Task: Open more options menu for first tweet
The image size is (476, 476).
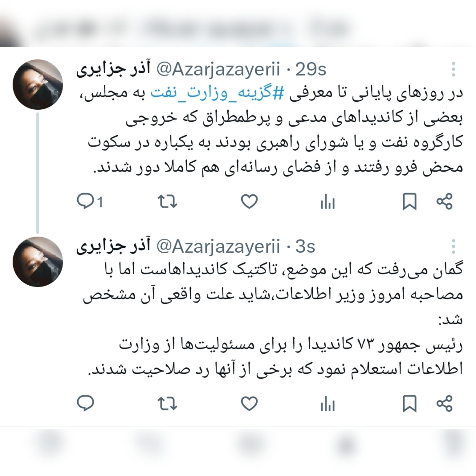Action: click(453, 69)
